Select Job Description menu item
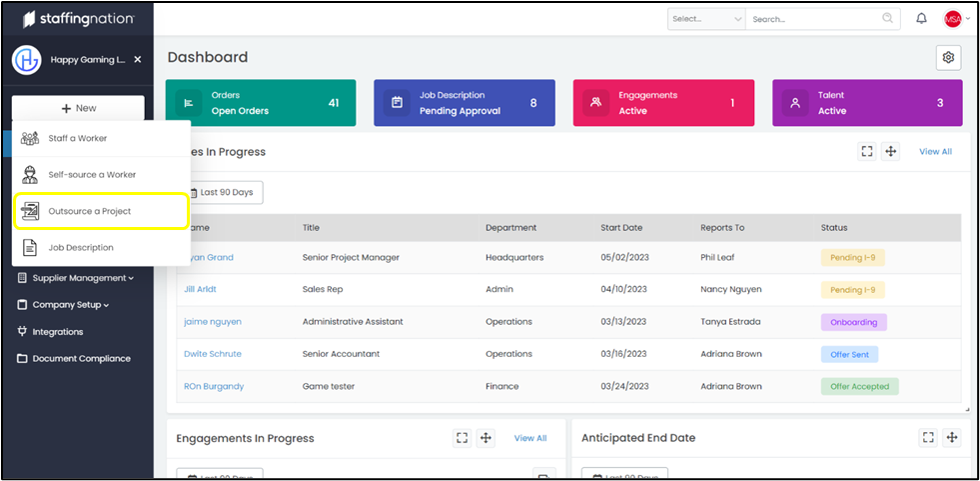The width and height of the screenshot is (980, 481). point(101,248)
